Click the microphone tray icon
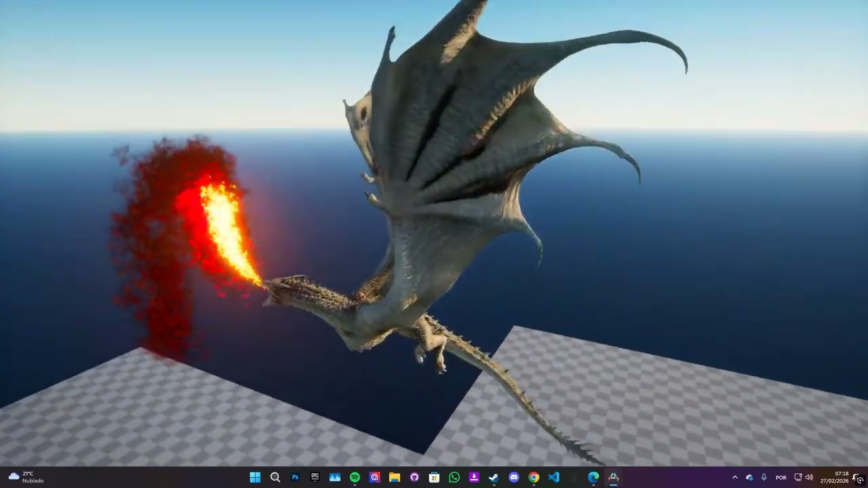This screenshot has height=488, width=868. pyautogui.click(x=764, y=477)
